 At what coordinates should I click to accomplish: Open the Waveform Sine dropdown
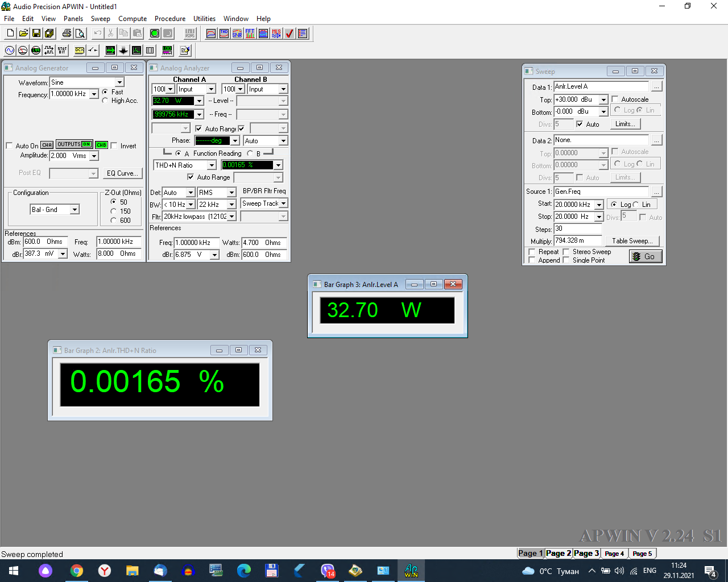[x=119, y=82]
